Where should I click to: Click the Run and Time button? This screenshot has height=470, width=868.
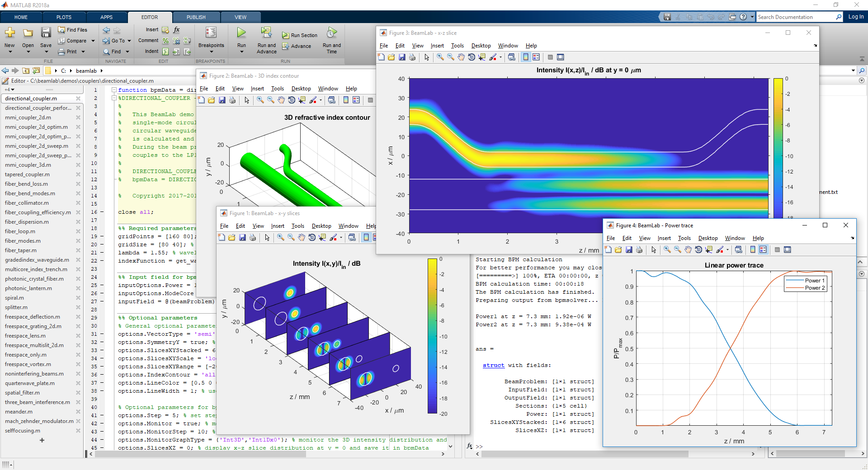331,40
